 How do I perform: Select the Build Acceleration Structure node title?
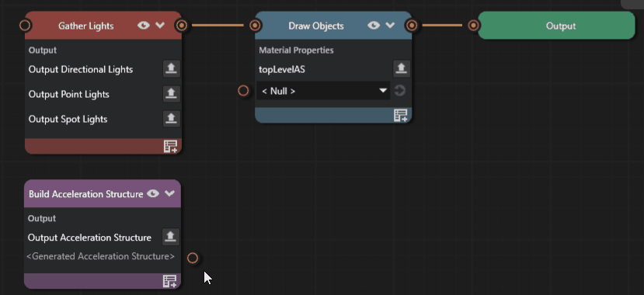[x=85, y=193]
